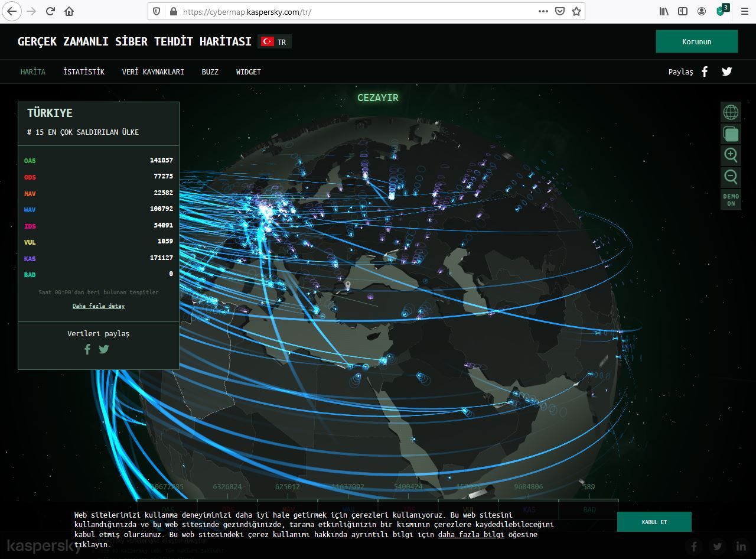Open the Firefox library
Viewport: 756px width, 559px height.
click(x=664, y=11)
